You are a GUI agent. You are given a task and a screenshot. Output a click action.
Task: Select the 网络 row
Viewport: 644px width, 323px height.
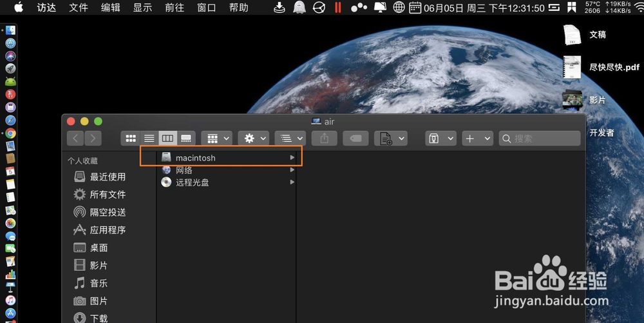[226, 170]
